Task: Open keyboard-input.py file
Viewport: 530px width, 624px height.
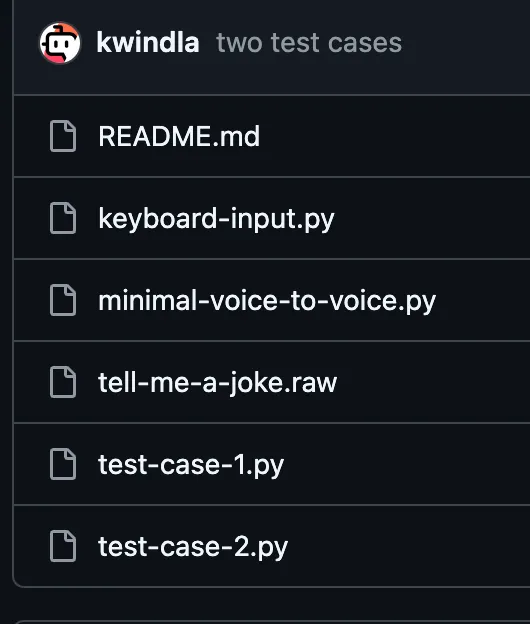Action: click(216, 219)
